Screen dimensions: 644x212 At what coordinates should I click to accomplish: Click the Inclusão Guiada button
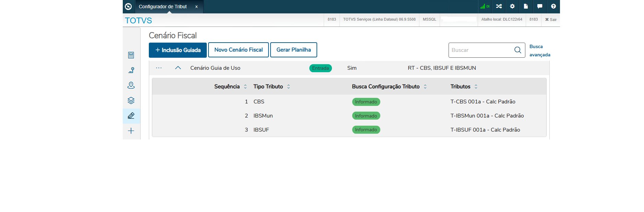click(x=178, y=50)
